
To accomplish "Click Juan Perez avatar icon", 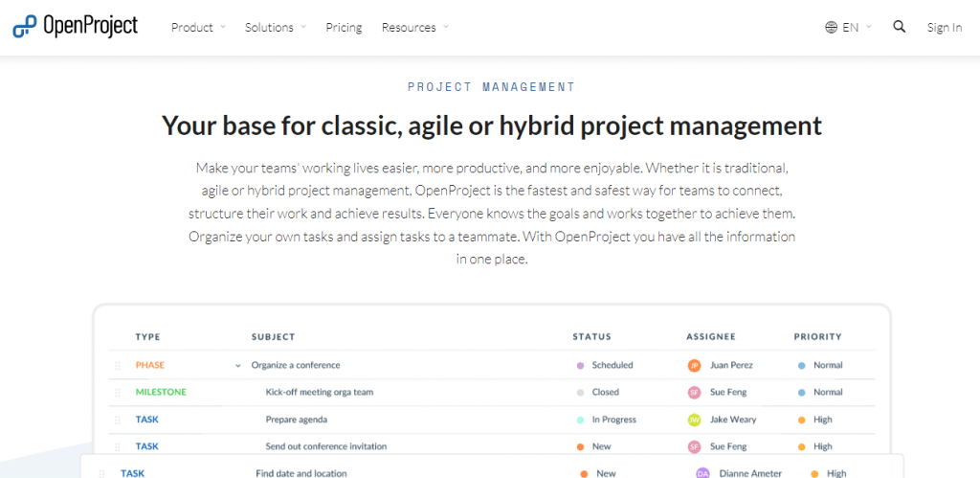I will [694, 365].
